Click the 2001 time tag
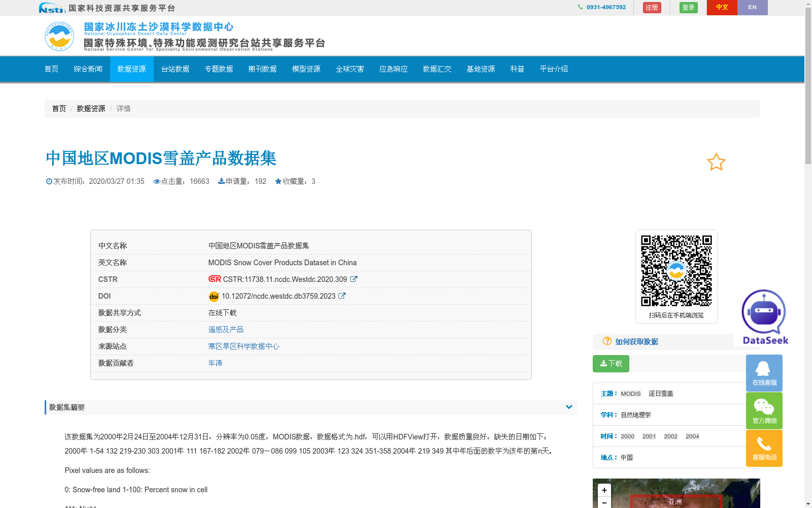 coord(649,436)
